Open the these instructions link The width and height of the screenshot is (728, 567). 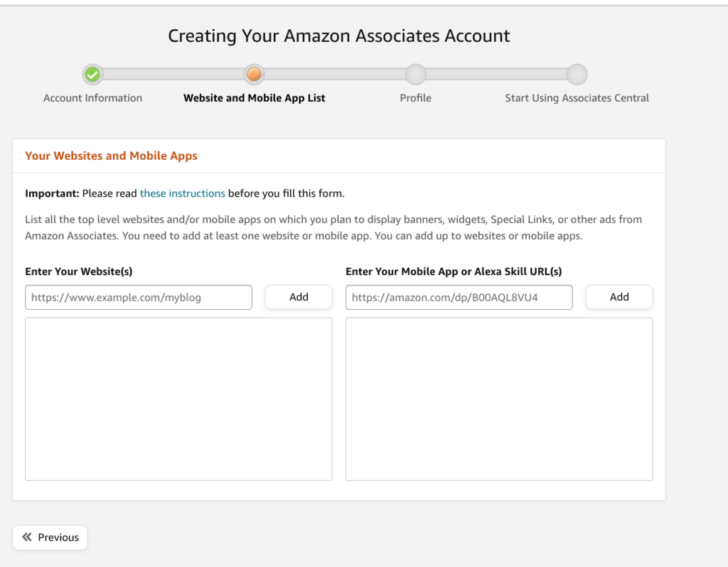(183, 193)
